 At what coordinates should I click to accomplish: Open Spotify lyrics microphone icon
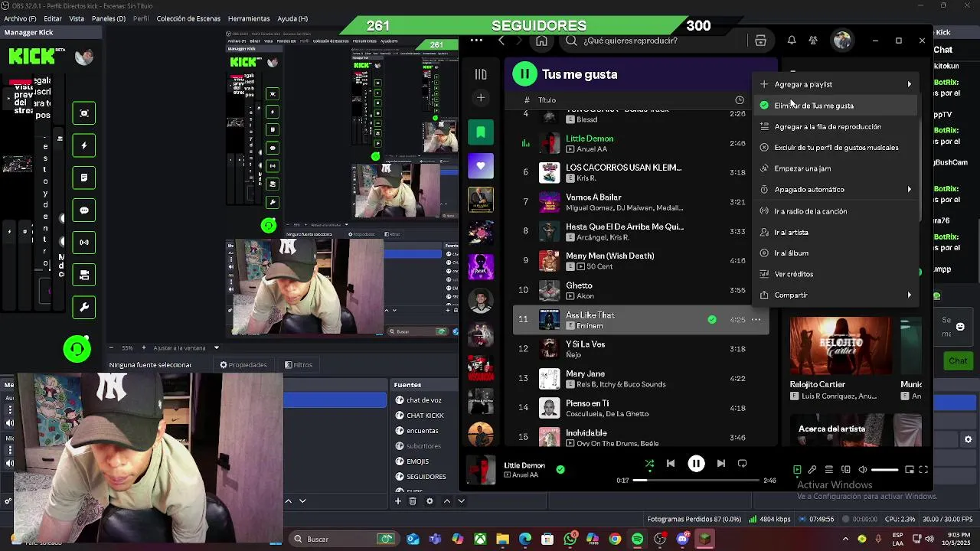pyautogui.click(x=812, y=470)
